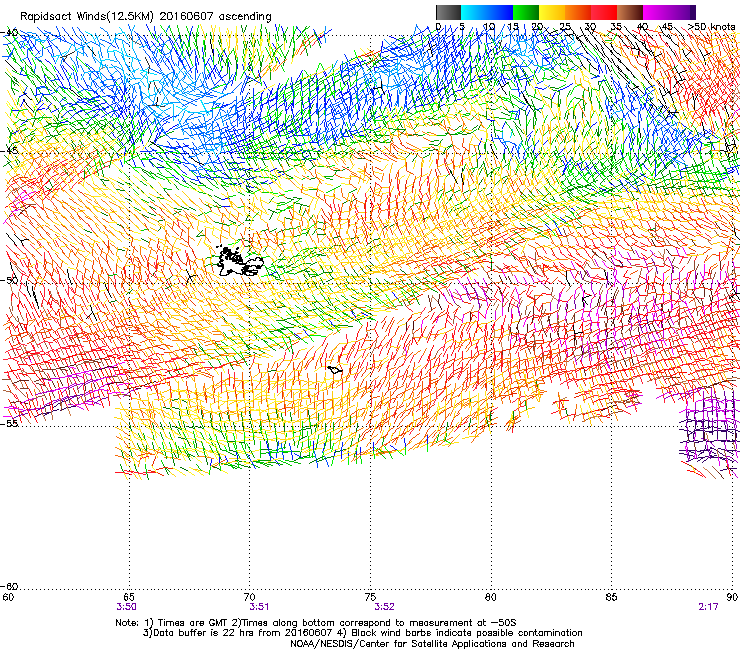Image resolution: width=740 pixels, height=650 pixels.
Task: Click the 'Data buffer is 22 hrs' note line
Action: click(x=362, y=633)
